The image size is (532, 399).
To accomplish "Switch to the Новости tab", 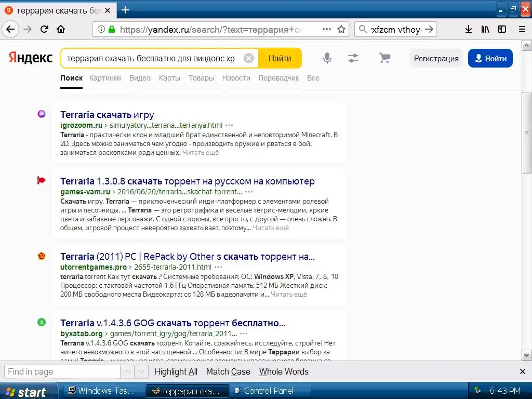I will pos(236,78).
